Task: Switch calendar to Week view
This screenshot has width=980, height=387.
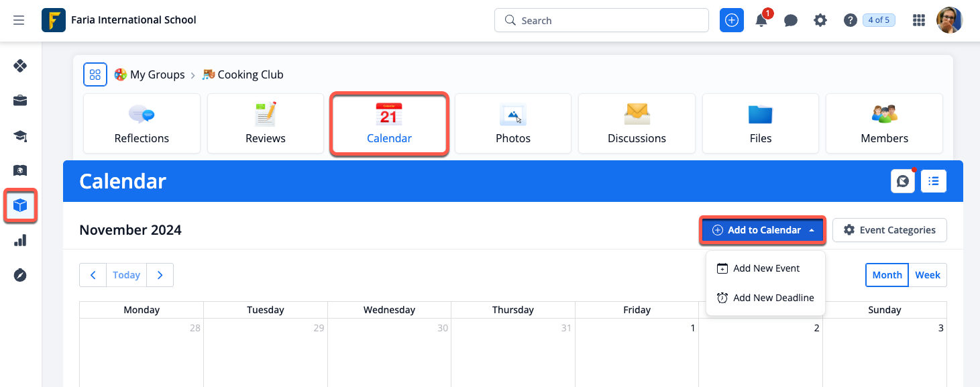Action: click(928, 275)
